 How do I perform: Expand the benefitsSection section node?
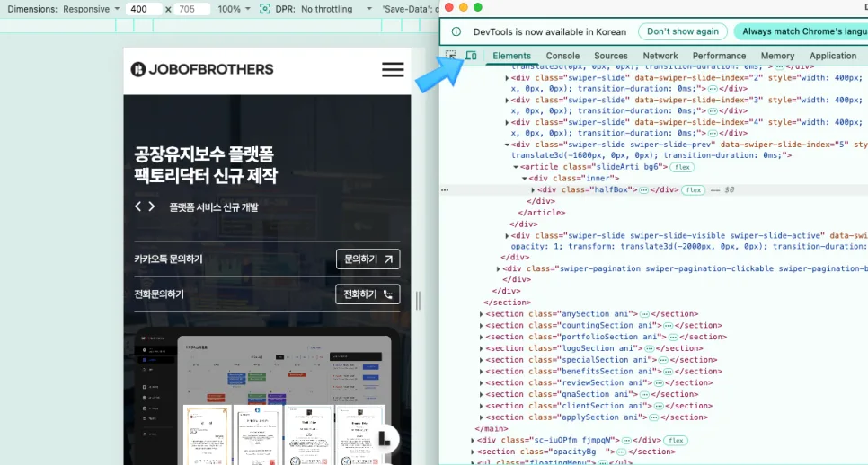[481, 372]
